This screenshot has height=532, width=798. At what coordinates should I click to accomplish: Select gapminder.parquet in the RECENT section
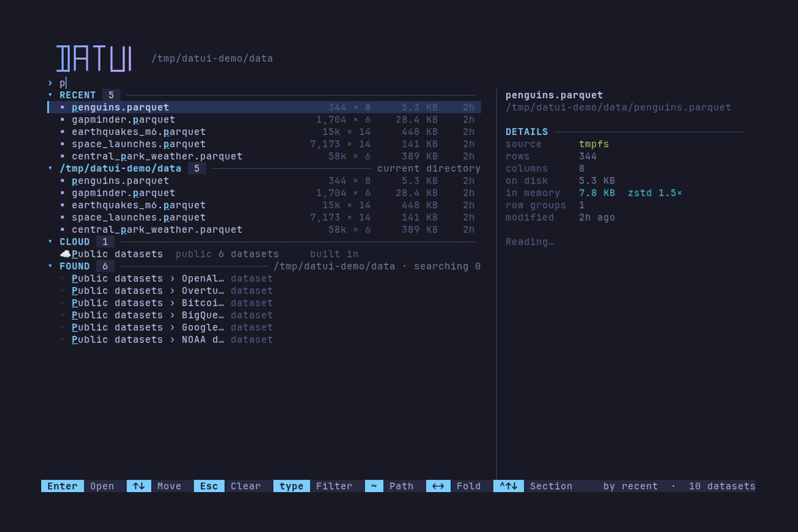click(x=264, y=120)
